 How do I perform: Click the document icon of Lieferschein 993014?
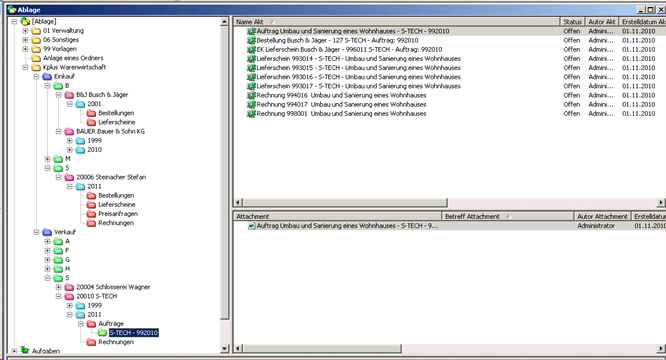point(251,59)
